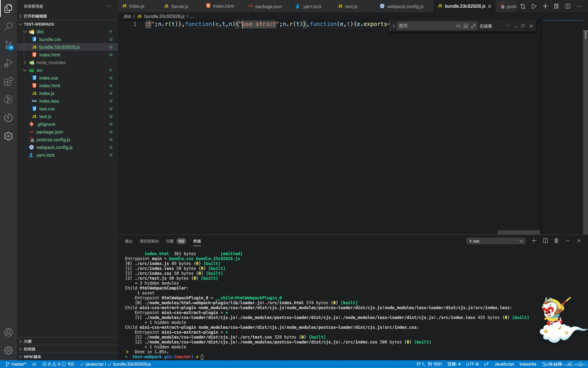Click the open changes compare icon
The height and width of the screenshot is (368, 588).
tap(523, 6)
